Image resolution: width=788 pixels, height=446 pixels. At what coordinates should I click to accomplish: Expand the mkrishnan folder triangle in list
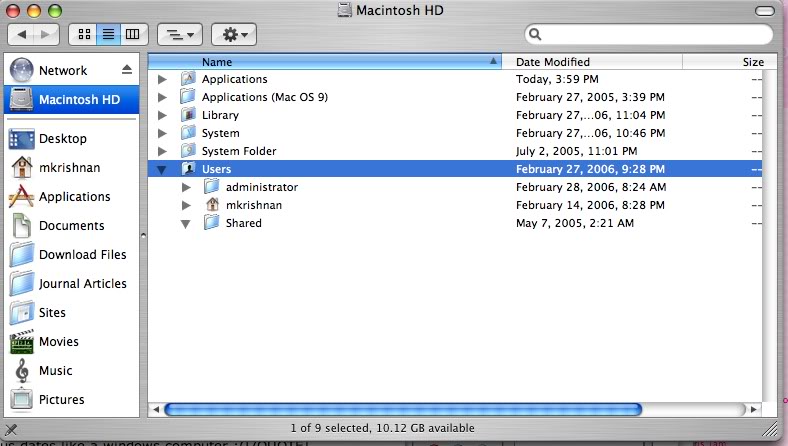click(x=186, y=206)
